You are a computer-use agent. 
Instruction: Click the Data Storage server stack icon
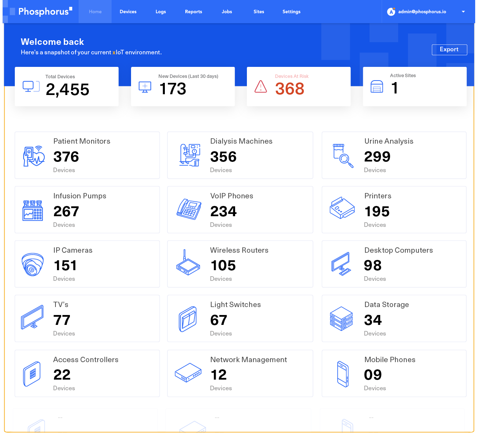(x=341, y=319)
